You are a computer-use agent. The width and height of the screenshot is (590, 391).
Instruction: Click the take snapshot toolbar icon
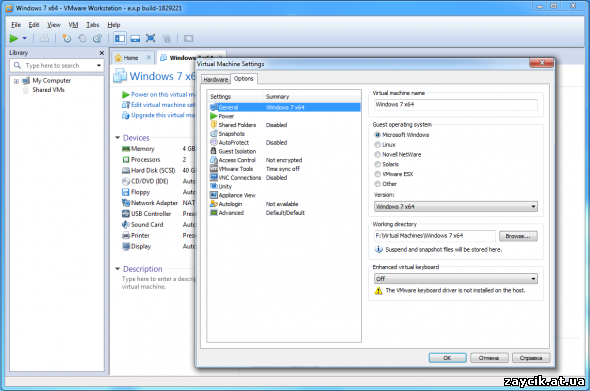pos(67,38)
